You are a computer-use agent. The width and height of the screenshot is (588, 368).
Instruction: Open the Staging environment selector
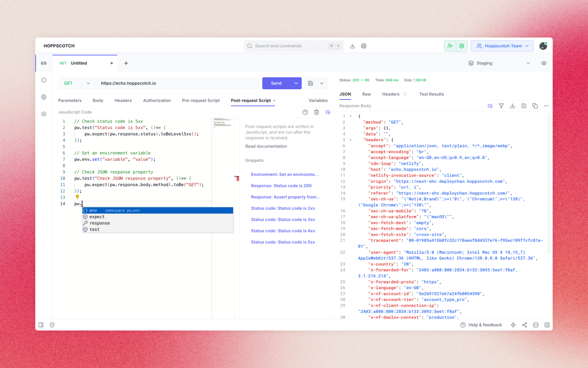(499, 63)
